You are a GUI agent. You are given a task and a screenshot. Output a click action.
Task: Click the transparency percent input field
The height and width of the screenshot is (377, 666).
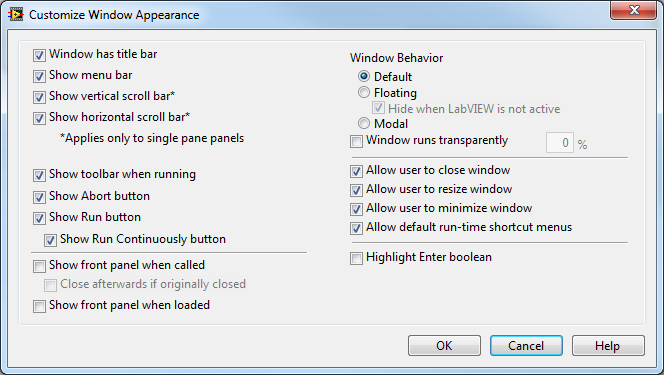point(560,143)
